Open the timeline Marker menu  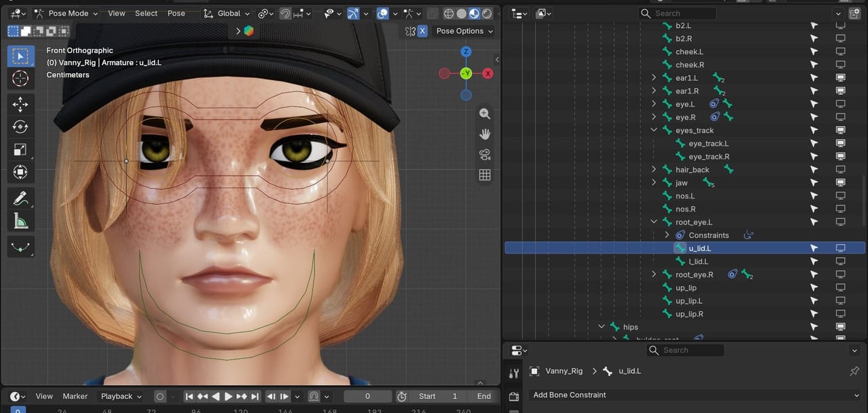[75, 396]
